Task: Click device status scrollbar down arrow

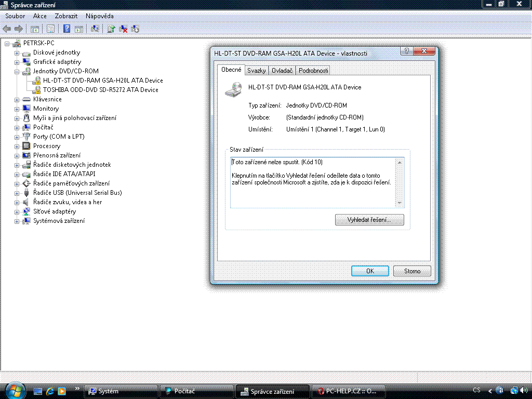Action: click(x=400, y=203)
